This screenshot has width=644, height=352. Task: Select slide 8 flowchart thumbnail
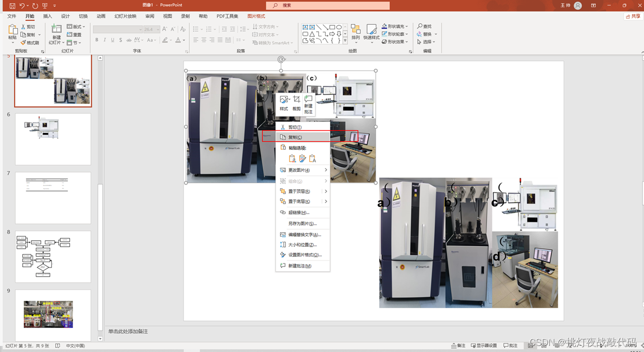tap(53, 257)
